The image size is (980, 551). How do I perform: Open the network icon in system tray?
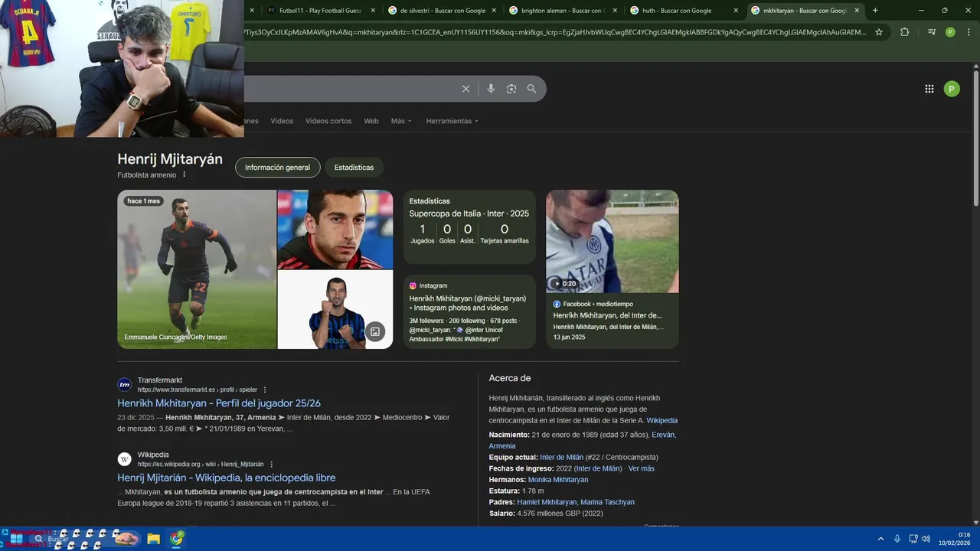pyautogui.click(x=913, y=539)
